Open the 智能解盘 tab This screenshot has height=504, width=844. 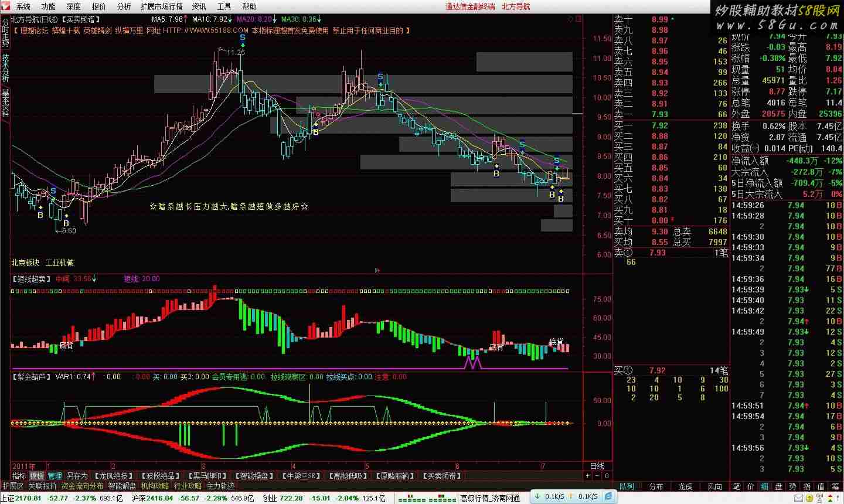(122, 486)
